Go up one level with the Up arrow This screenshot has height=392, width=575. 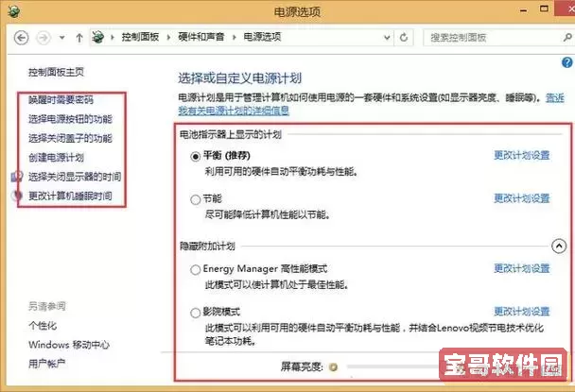78,38
